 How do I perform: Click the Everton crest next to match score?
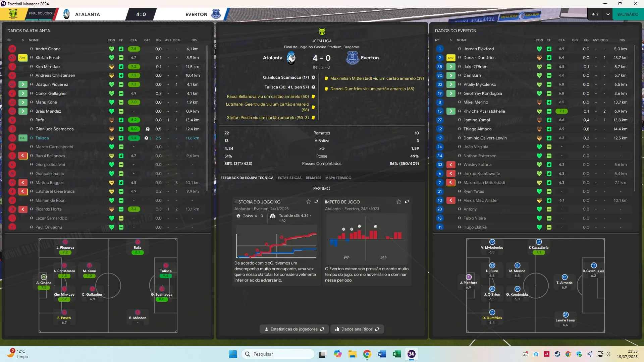click(x=352, y=58)
